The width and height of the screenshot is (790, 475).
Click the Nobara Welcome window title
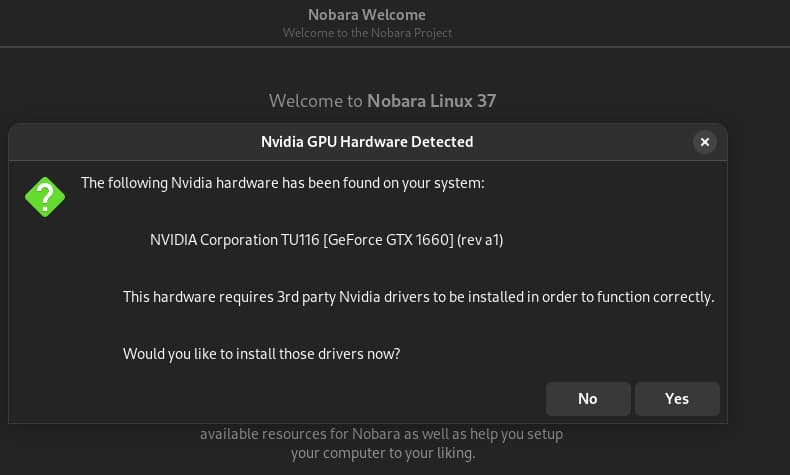(x=367, y=15)
